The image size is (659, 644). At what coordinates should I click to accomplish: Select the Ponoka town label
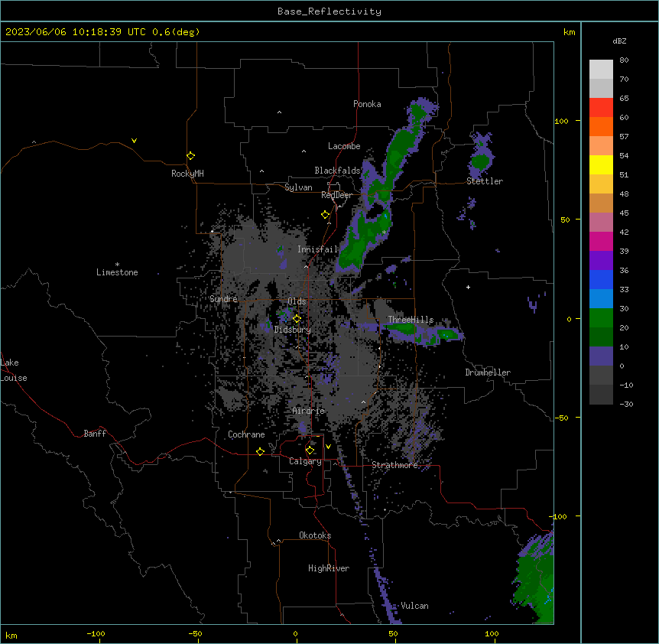pos(367,104)
